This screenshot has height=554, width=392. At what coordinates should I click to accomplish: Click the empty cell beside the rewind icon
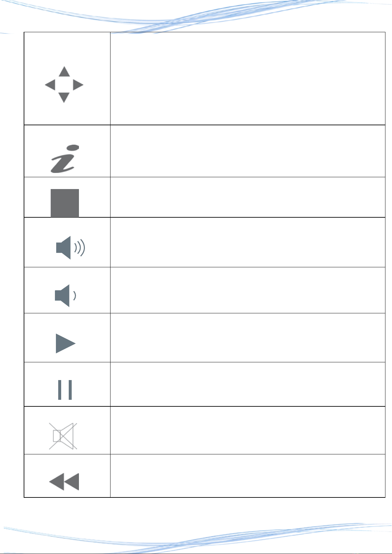click(248, 476)
